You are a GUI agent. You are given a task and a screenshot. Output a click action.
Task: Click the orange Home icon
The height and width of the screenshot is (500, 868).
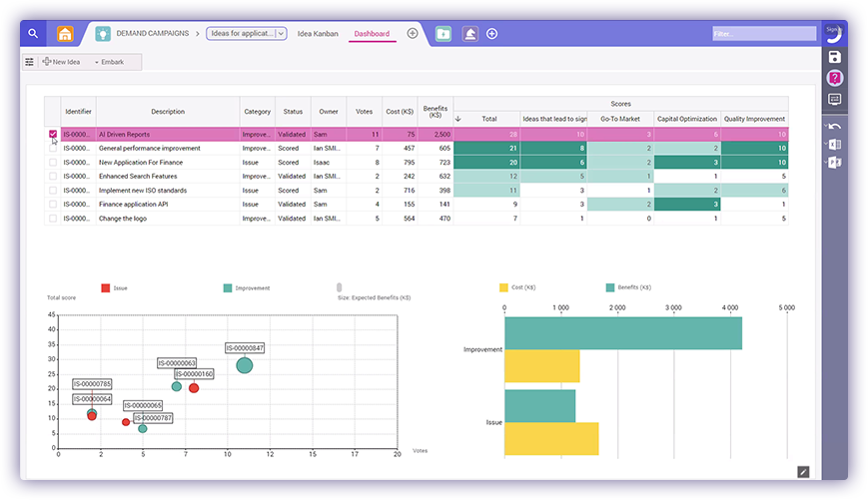(66, 33)
